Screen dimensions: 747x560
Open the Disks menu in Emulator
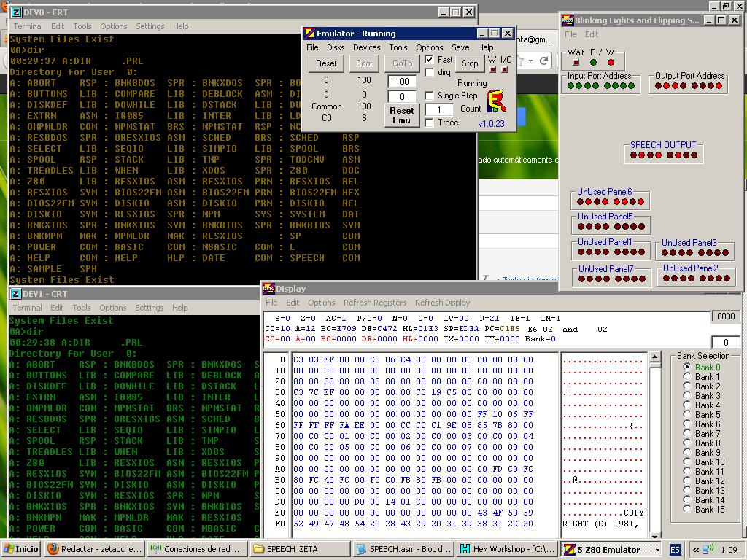[336, 47]
